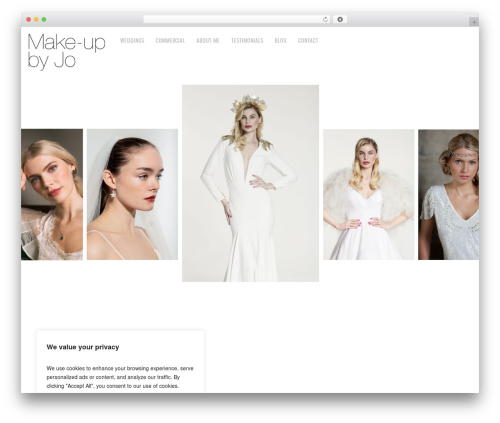Open the Contact page
500x423 pixels.
pyautogui.click(x=308, y=41)
